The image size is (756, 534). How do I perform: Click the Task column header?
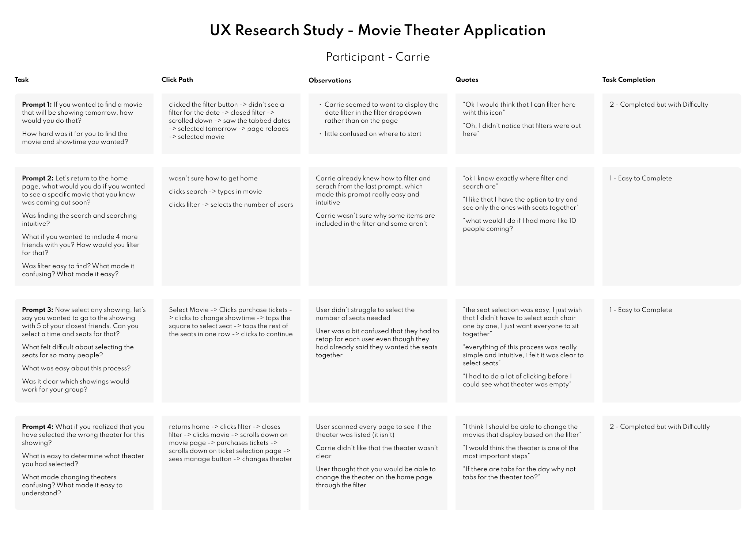click(22, 80)
